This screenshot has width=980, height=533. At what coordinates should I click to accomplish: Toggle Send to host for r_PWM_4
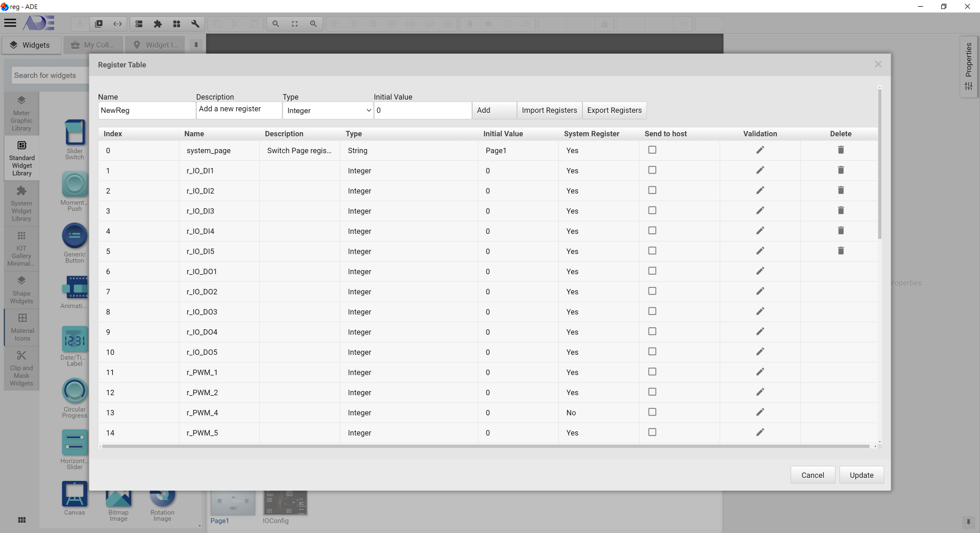pos(652,412)
